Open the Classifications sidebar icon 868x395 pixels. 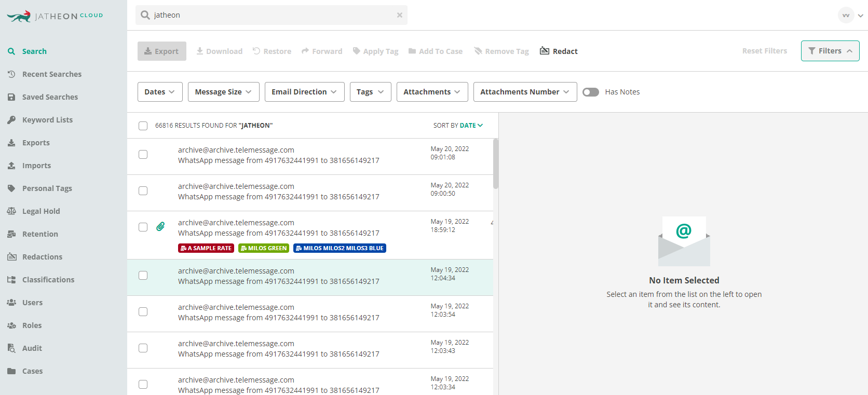(x=11, y=280)
